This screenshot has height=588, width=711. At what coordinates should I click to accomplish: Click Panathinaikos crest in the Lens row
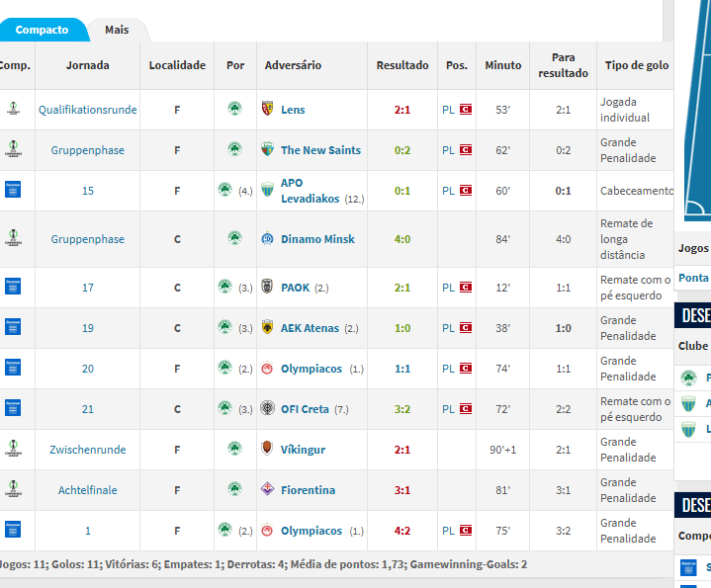(x=234, y=110)
